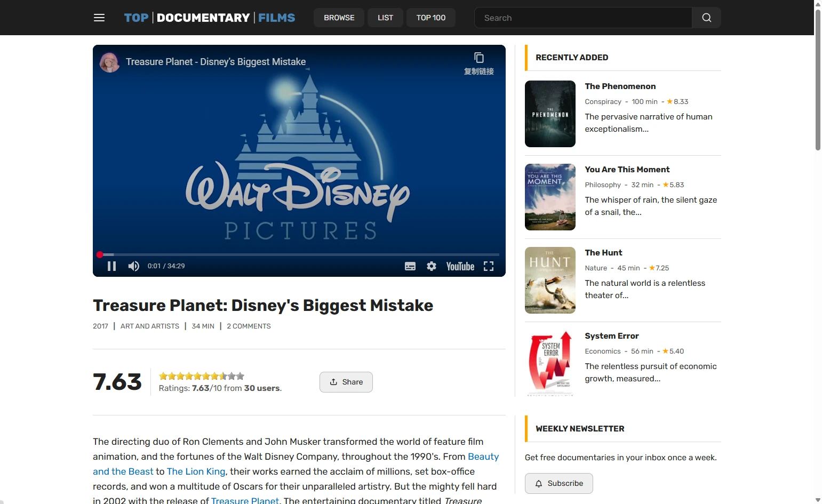Rate using the star rating row

(x=202, y=376)
